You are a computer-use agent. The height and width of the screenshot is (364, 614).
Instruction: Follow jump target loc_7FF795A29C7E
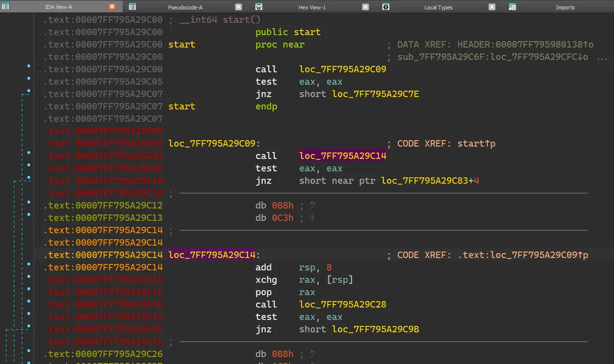pos(376,94)
